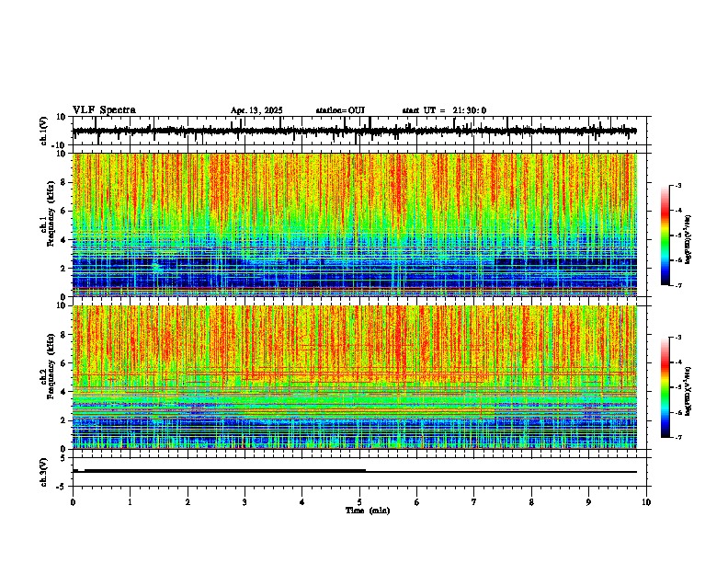Click the ch.1 colorbar log(PSD) units label
728x563 pixels.
point(688,239)
